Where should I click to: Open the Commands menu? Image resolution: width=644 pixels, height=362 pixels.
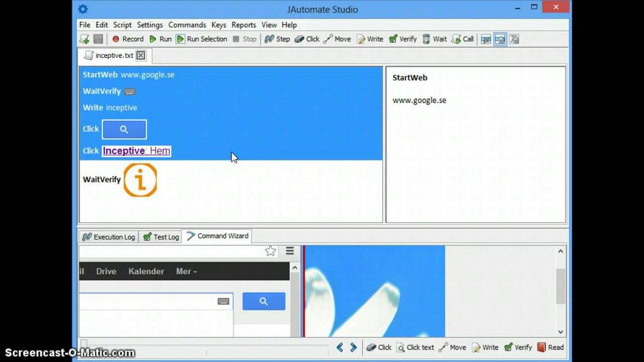187,25
